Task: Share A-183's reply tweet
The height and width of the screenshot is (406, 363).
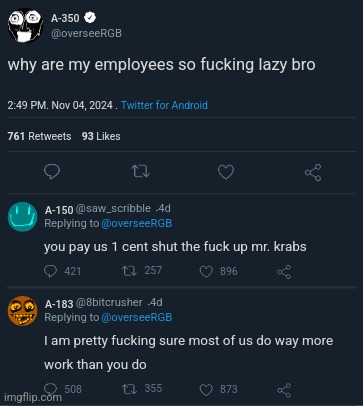Action: pyautogui.click(x=284, y=390)
